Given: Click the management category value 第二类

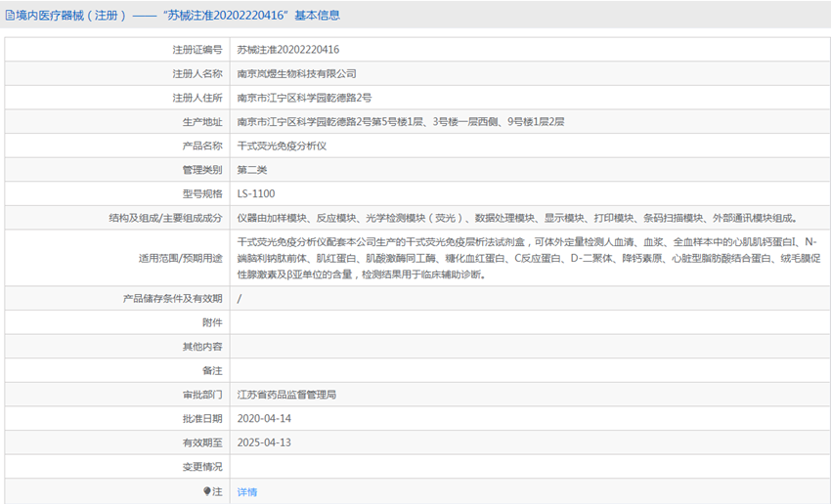Looking at the screenshot, I should pyautogui.click(x=252, y=170).
